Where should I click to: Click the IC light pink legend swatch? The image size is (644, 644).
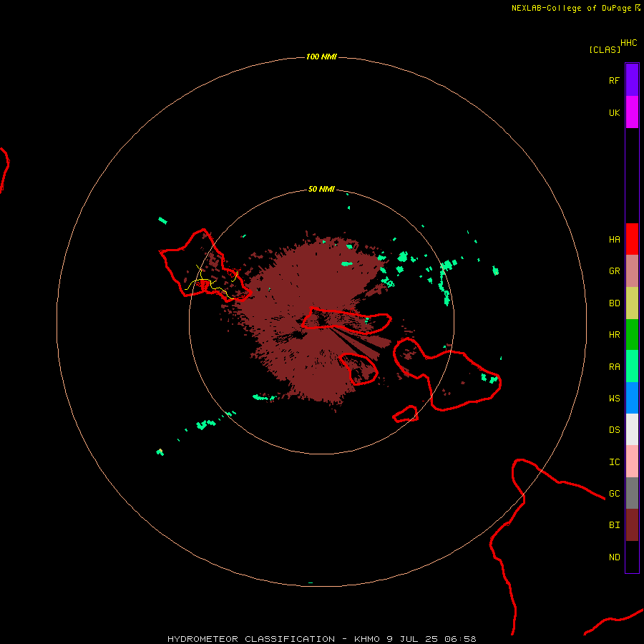tap(632, 462)
